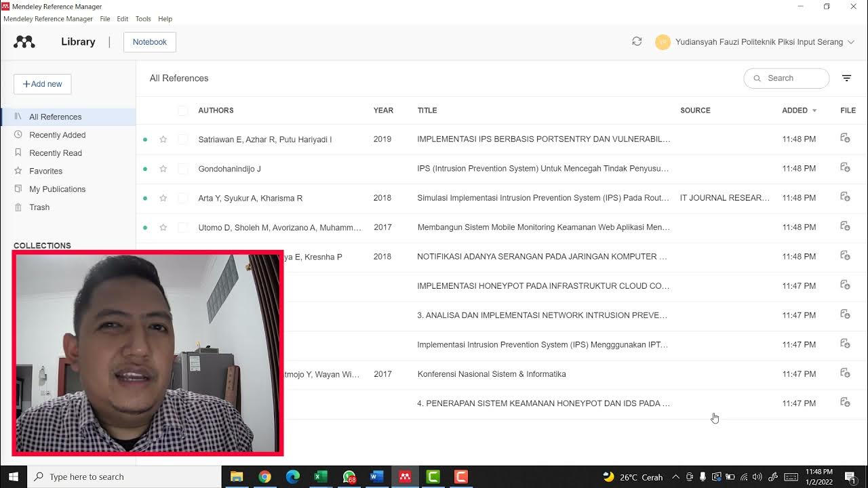Select 'Membangun Sistem Mobile Monitoring' title
The width and height of the screenshot is (868, 488).
[x=543, y=227]
